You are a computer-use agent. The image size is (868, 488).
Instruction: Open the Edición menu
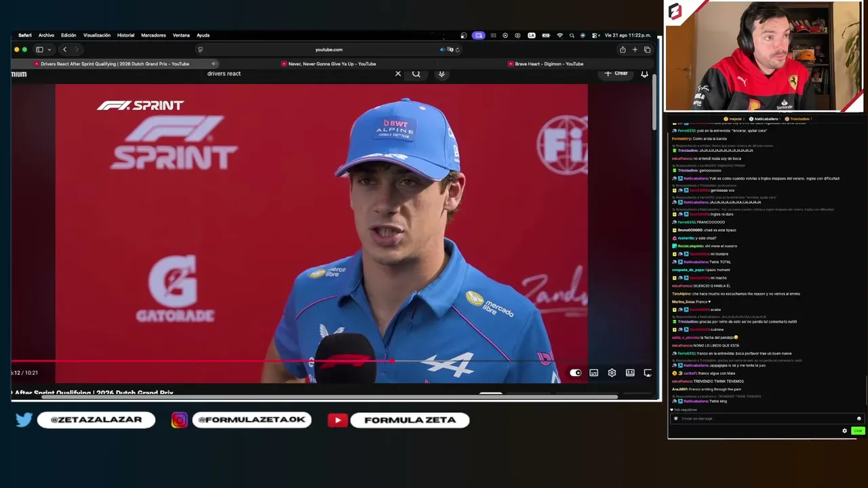(68, 35)
